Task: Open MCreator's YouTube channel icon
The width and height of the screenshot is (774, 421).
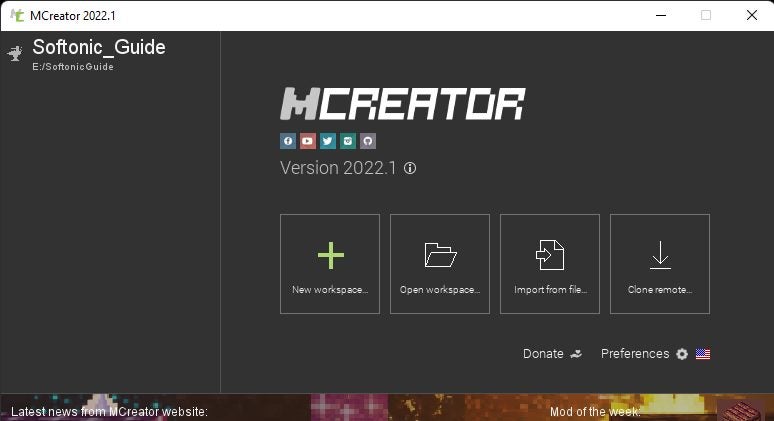Action: pyautogui.click(x=308, y=141)
